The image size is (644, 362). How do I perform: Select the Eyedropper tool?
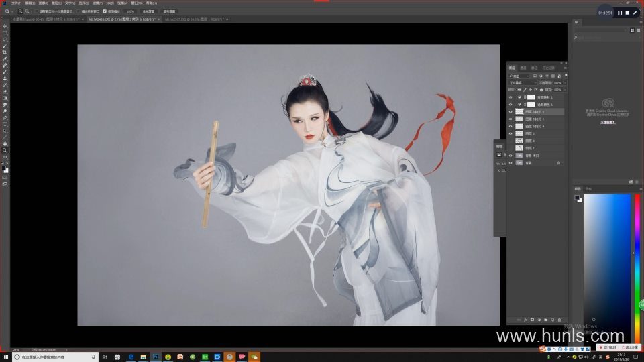point(5,59)
